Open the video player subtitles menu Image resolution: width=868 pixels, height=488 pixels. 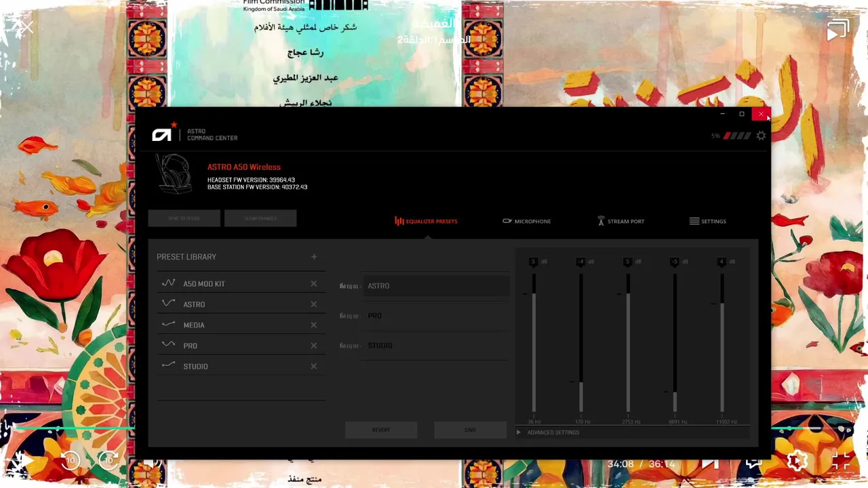pyautogui.click(x=754, y=463)
